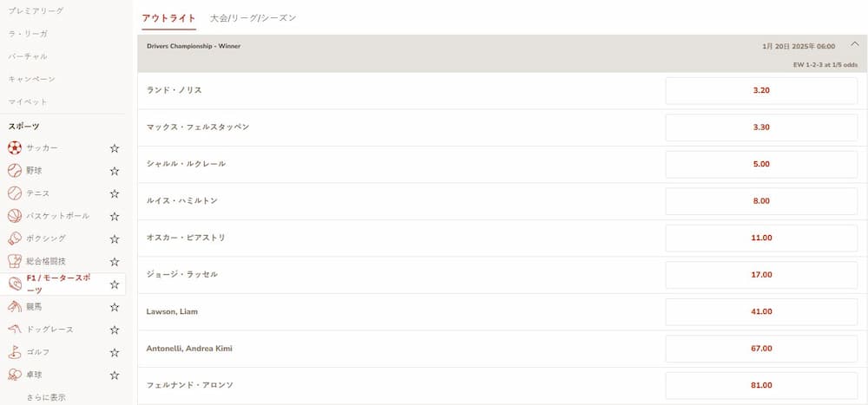The width and height of the screenshot is (868, 405).
Task: Pick Lawson, Liam odds of 41.00
Action: click(x=761, y=311)
